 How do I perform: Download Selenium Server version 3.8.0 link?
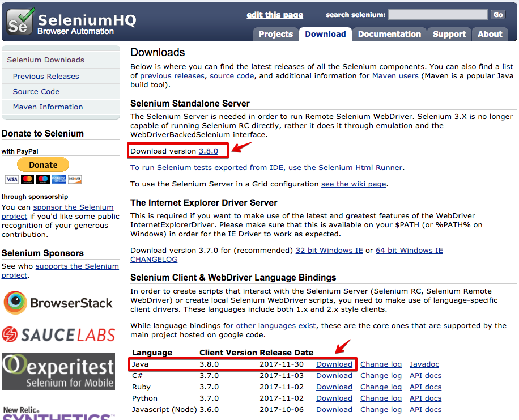208,151
